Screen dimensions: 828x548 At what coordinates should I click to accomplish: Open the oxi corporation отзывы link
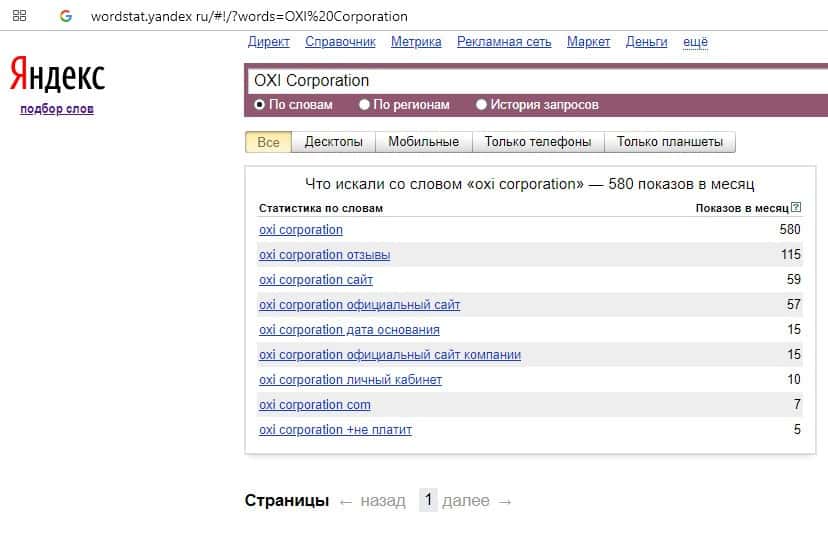click(324, 255)
